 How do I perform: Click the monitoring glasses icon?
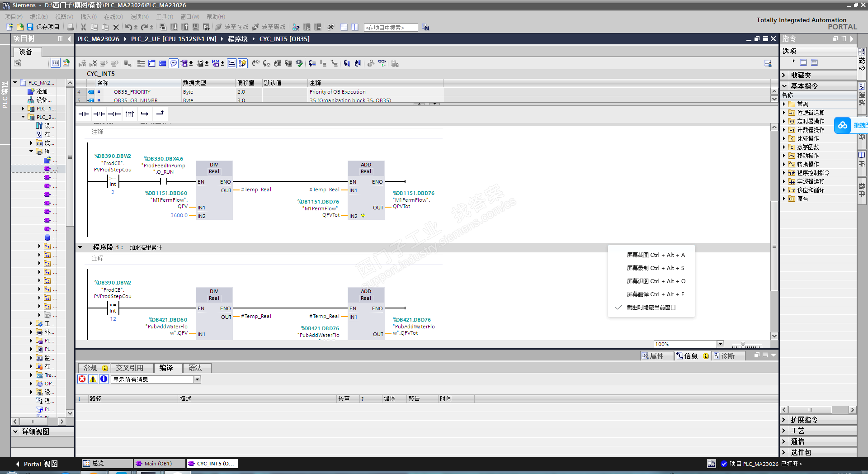pyautogui.click(x=382, y=63)
